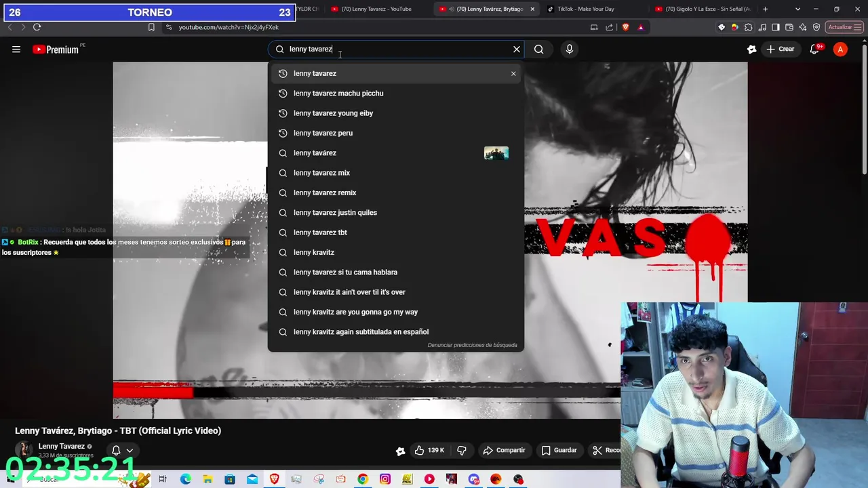Reload the current page
The height and width of the screenshot is (488, 868).
pos(37,27)
